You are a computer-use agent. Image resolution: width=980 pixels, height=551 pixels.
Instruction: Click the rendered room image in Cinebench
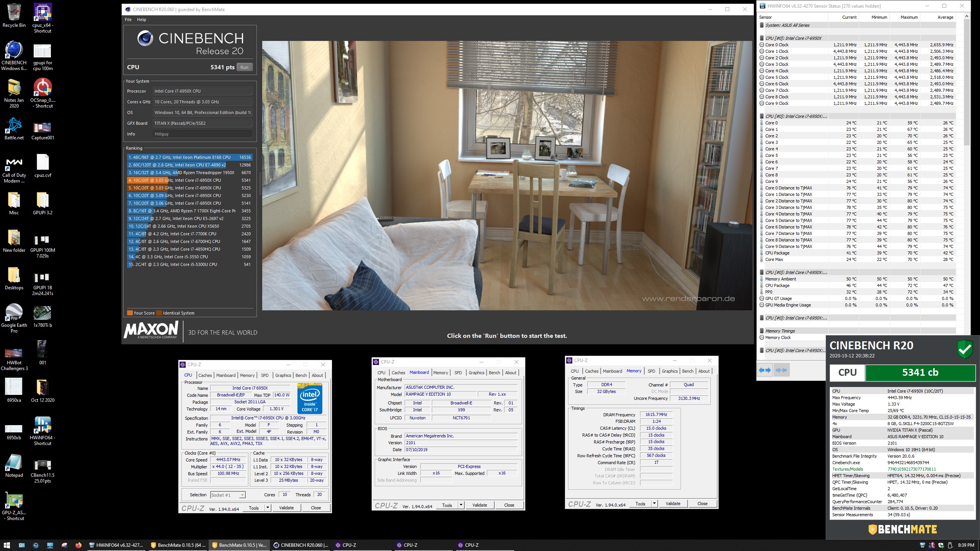[507, 175]
